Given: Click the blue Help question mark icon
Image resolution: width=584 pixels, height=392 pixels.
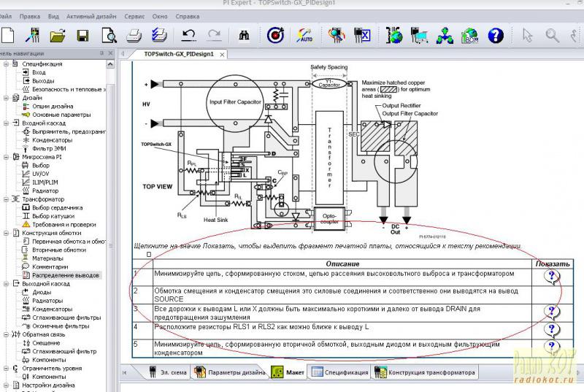Looking at the screenshot, I should (496, 34).
